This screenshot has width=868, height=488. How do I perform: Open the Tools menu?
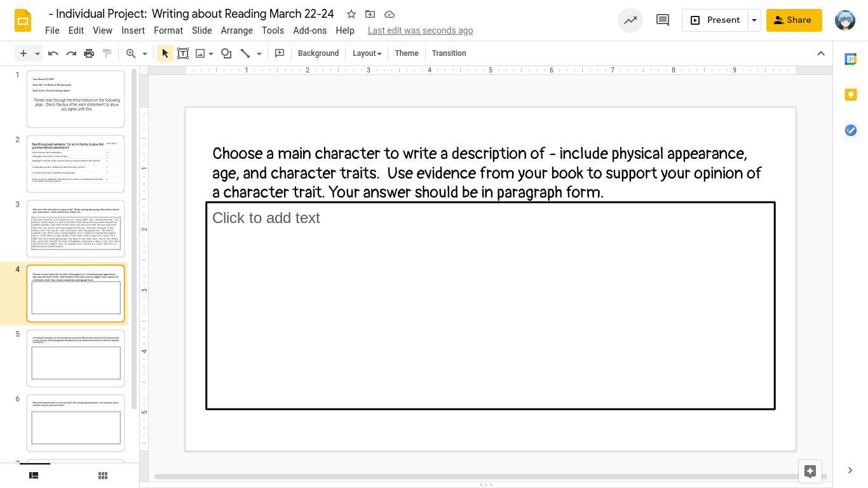point(273,30)
